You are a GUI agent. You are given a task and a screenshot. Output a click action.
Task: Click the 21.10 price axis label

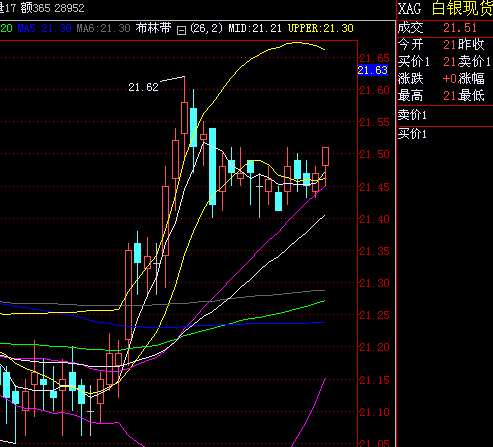click(374, 412)
